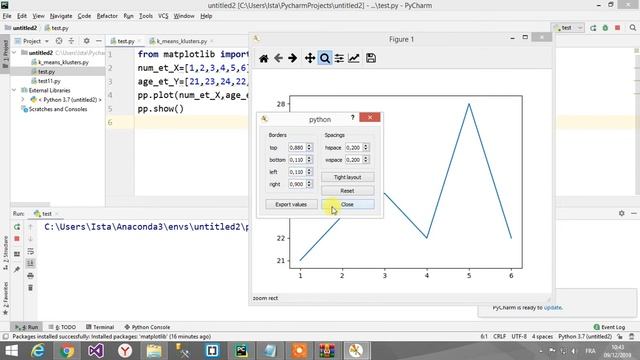Open the File menu
640x360 pixels.
[x=7, y=16]
